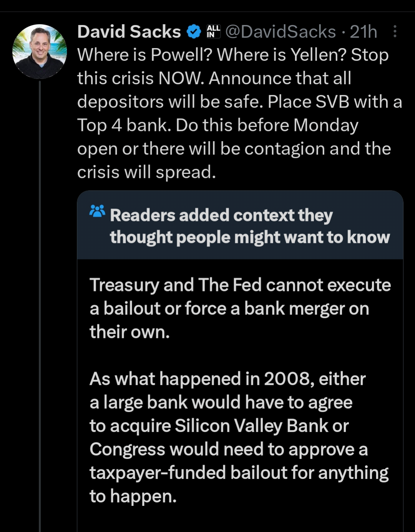This screenshot has height=532, width=415.
Task: Click the blue verified checkmark badge
Action: (194, 32)
